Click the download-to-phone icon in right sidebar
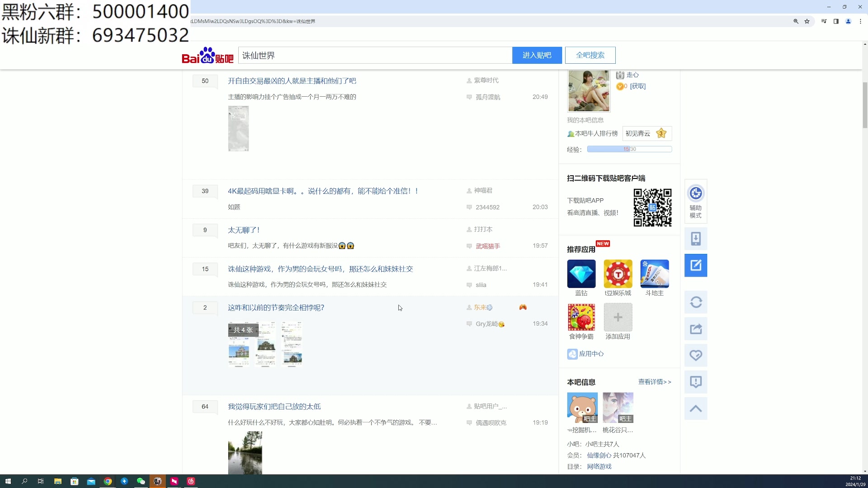This screenshot has width=868, height=488. [695, 239]
